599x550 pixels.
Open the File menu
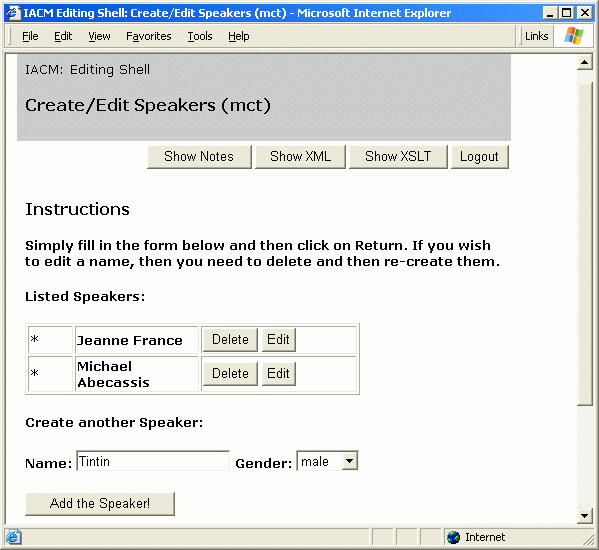tap(30, 36)
